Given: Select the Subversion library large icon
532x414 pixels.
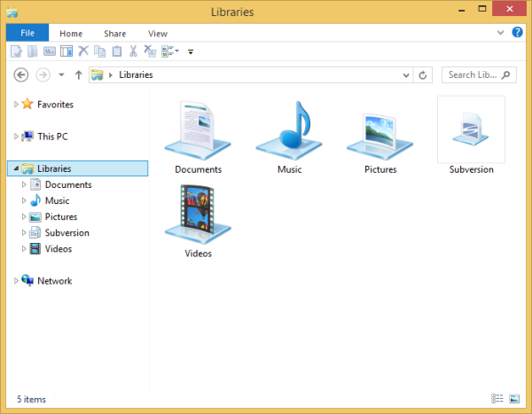Looking at the screenshot, I should point(471,129).
